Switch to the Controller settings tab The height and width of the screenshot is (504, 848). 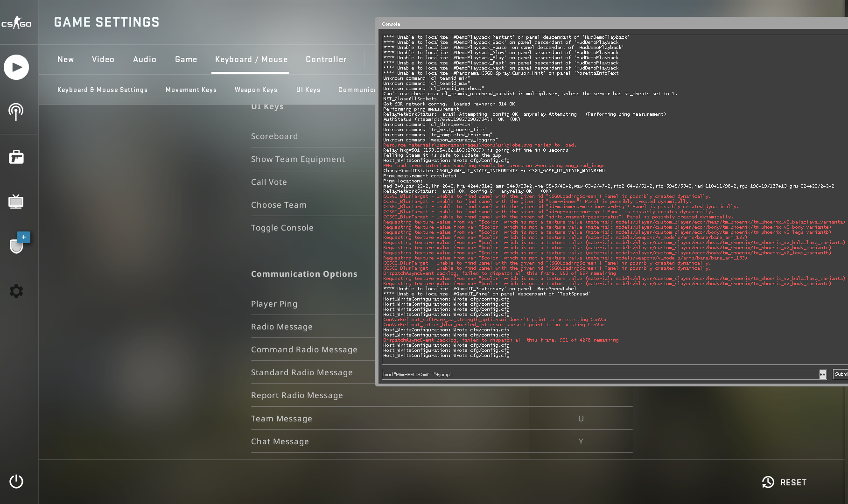coord(326,59)
